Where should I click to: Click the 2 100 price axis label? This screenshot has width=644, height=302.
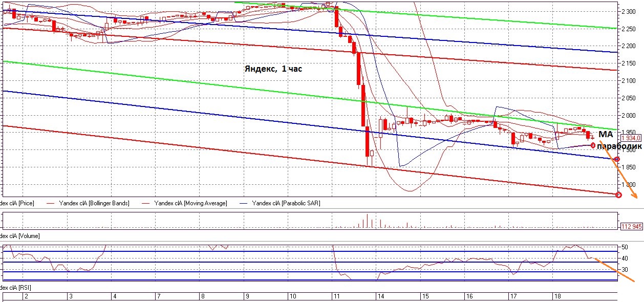628,81
